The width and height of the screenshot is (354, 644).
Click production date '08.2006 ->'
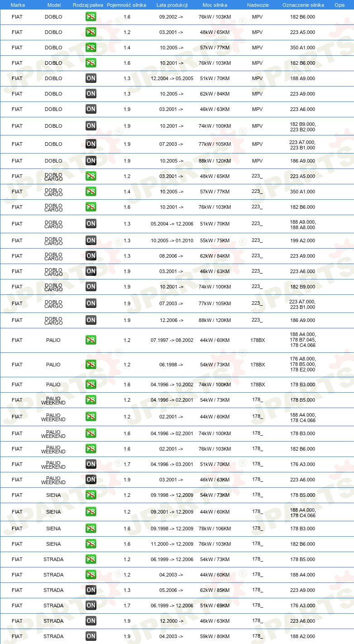click(172, 256)
